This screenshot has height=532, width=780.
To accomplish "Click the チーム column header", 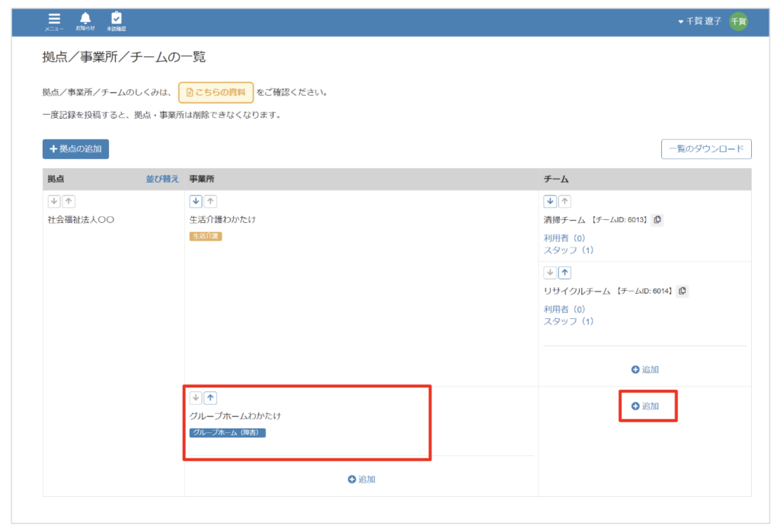I will pos(555,179).
